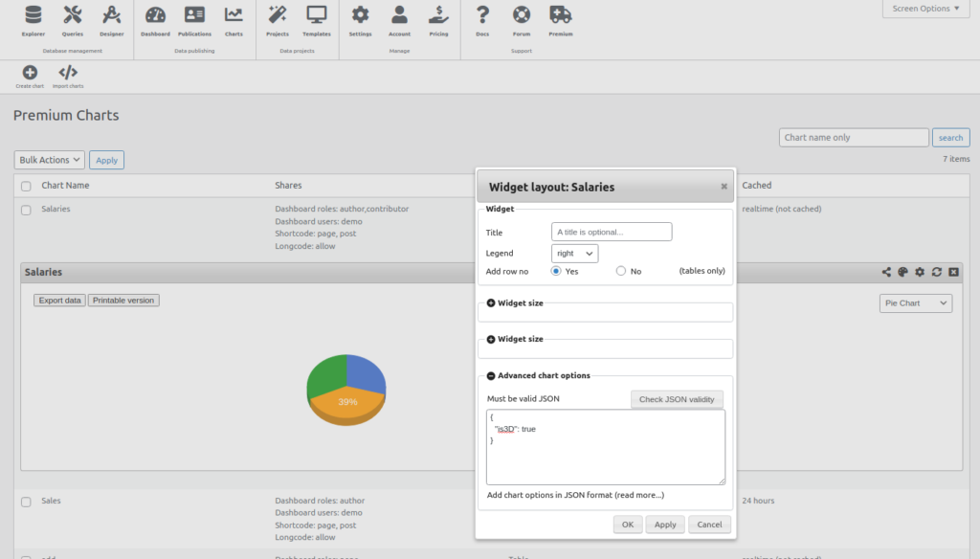Viewport: 980px width, 559px height.
Task: Open the Forum support page
Action: coord(521,21)
